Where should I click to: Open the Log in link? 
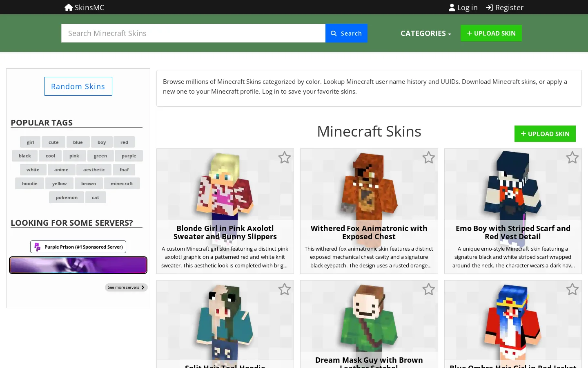463,7
